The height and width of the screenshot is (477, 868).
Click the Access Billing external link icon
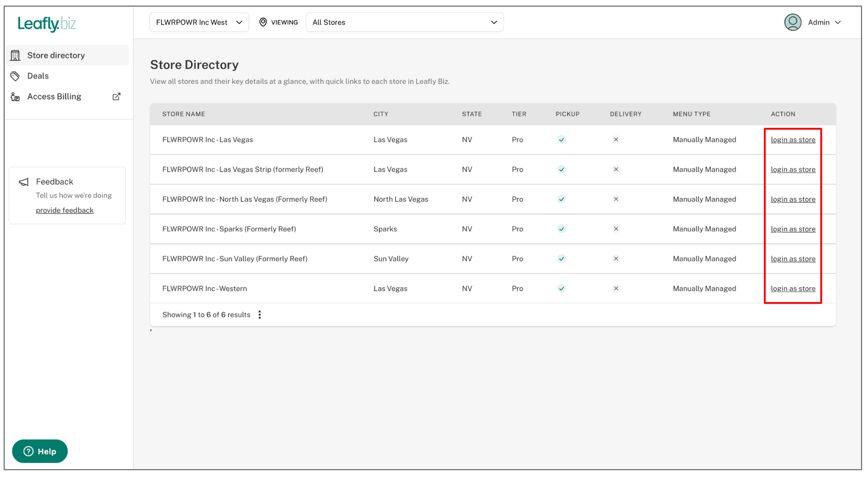click(116, 97)
